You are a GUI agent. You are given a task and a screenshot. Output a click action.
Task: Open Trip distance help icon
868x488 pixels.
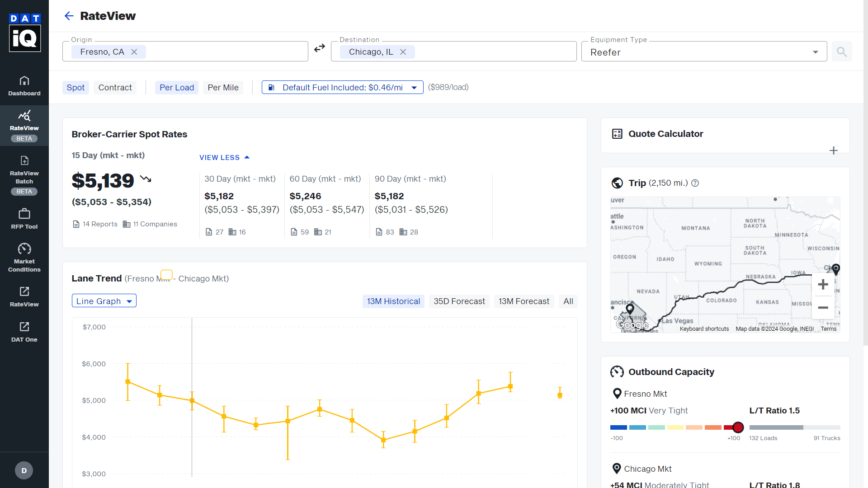click(x=695, y=183)
